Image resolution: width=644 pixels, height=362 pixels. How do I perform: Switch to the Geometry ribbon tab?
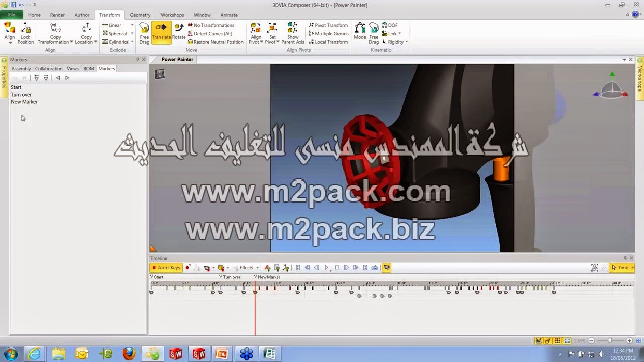tap(140, 15)
